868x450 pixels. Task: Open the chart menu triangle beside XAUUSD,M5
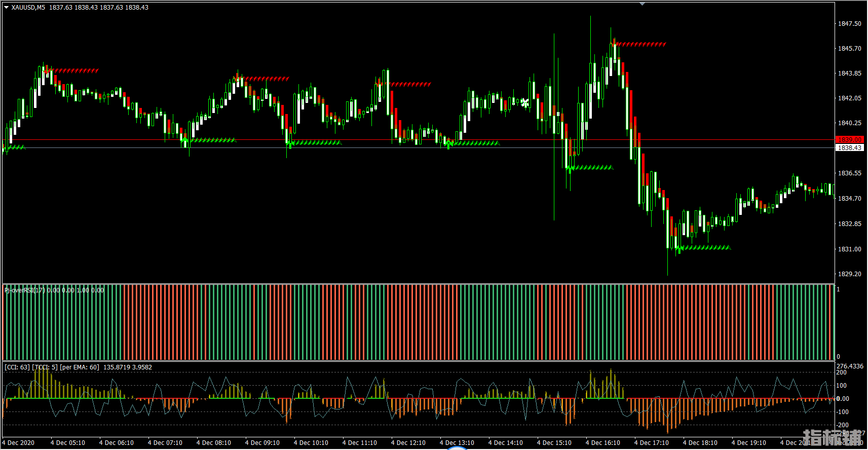[7, 8]
